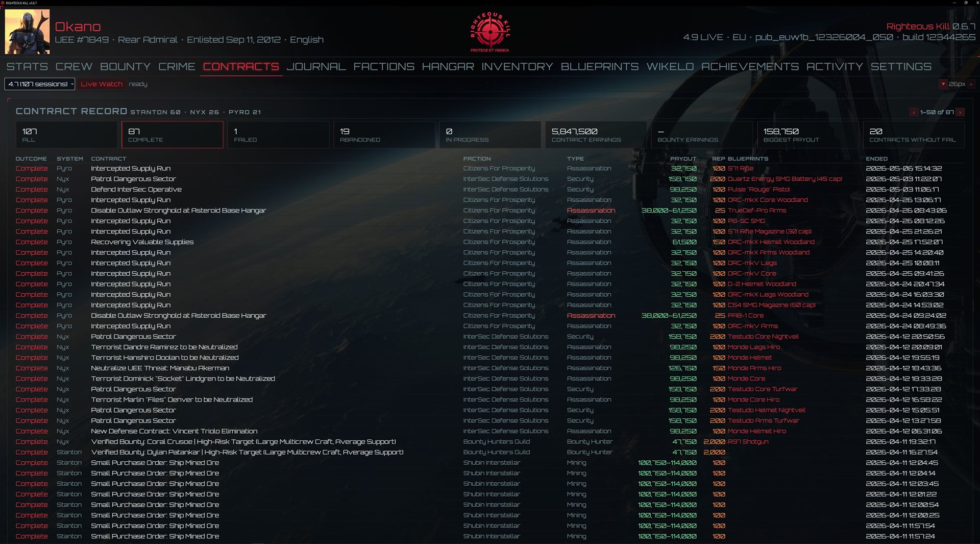Open the JOURNAL tab
The width and height of the screenshot is (980, 544).
click(x=316, y=66)
